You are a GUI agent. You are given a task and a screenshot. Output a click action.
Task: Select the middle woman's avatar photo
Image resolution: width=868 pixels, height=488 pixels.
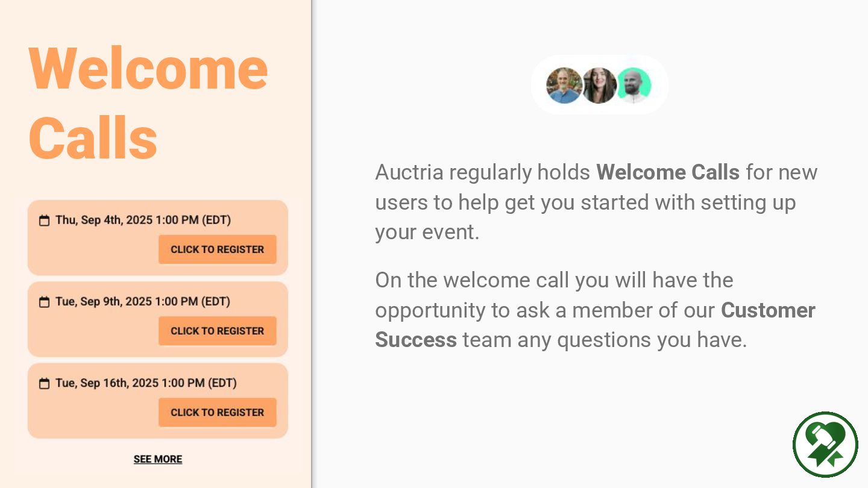point(599,85)
